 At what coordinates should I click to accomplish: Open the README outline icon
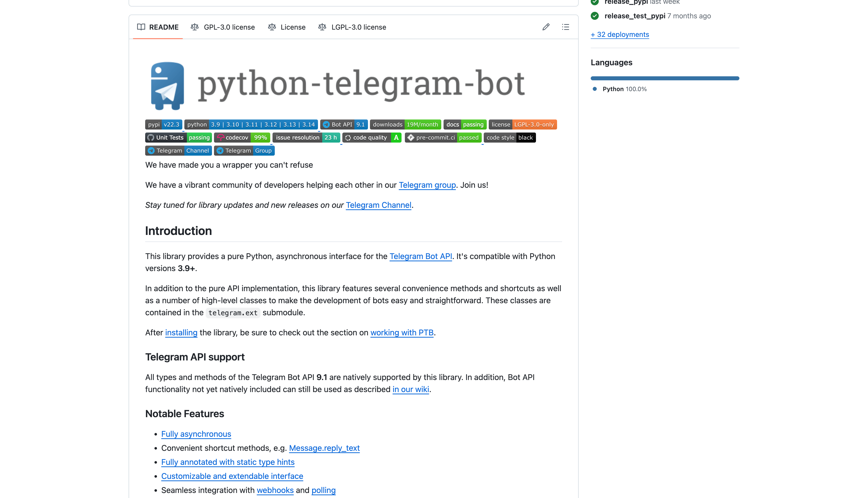pyautogui.click(x=565, y=27)
